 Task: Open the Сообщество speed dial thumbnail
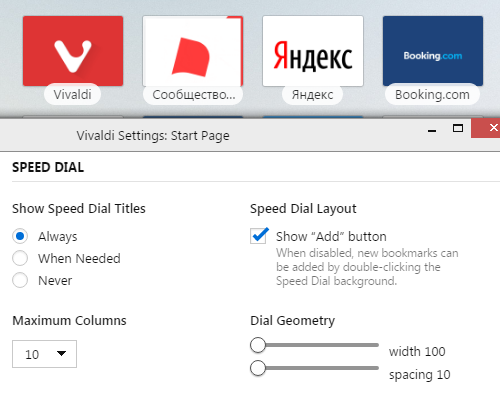click(193, 51)
